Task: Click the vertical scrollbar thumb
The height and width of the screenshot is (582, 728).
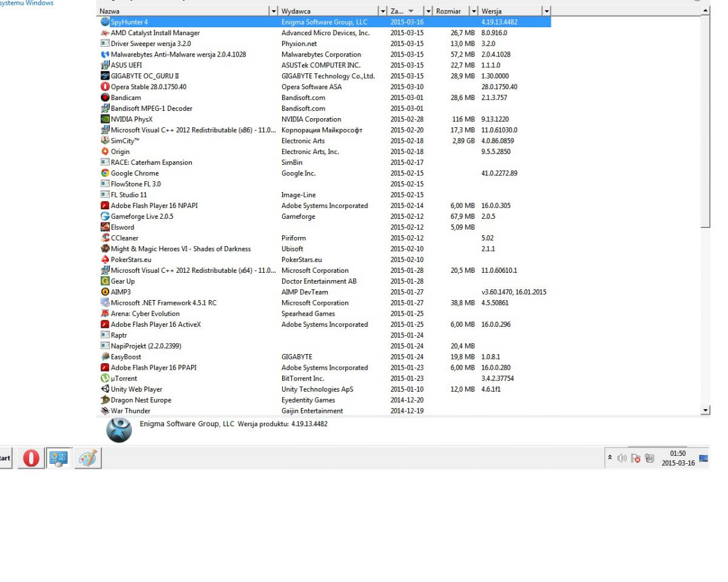Action: pos(705,122)
